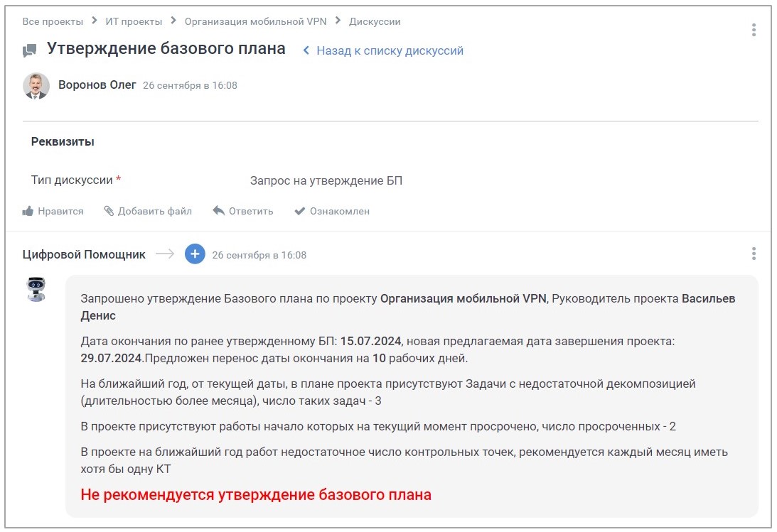The width and height of the screenshot is (777, 532).
Task: Open the three-dots menu of the assistant comment
Action: point(754,254)
